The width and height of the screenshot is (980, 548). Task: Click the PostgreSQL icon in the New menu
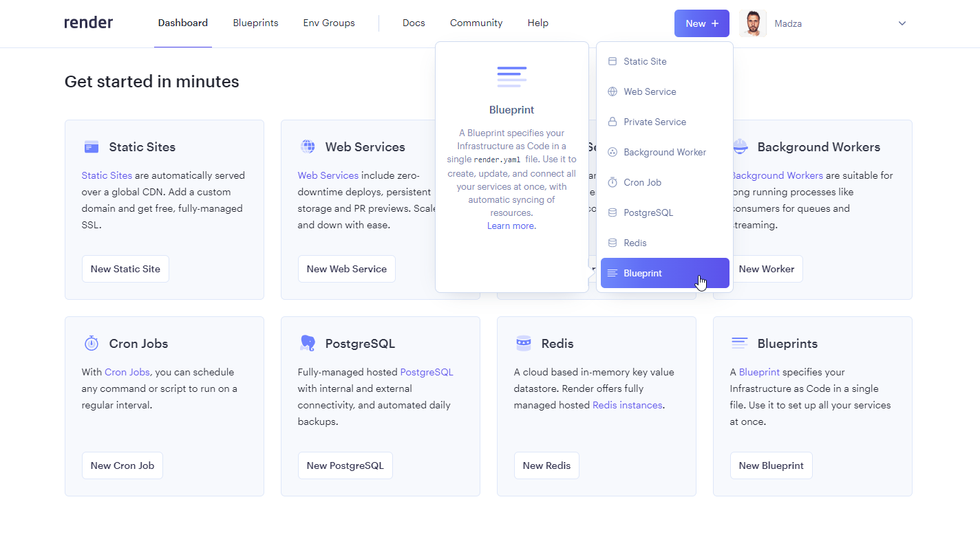pos(612,212)
